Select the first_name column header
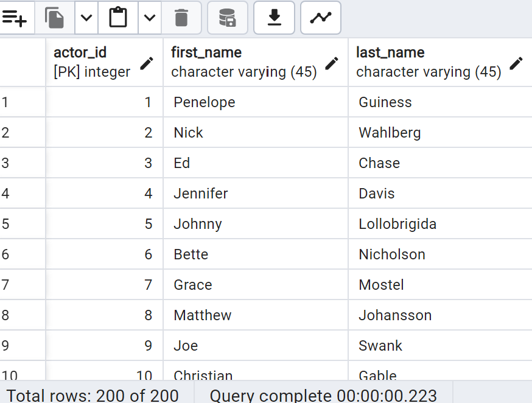532x403 pixels. pos(256,63)
